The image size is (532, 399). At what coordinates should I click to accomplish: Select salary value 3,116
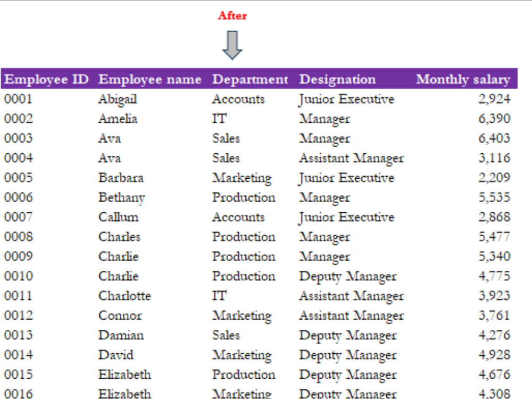pyautogui.click(x=494, y=158)
